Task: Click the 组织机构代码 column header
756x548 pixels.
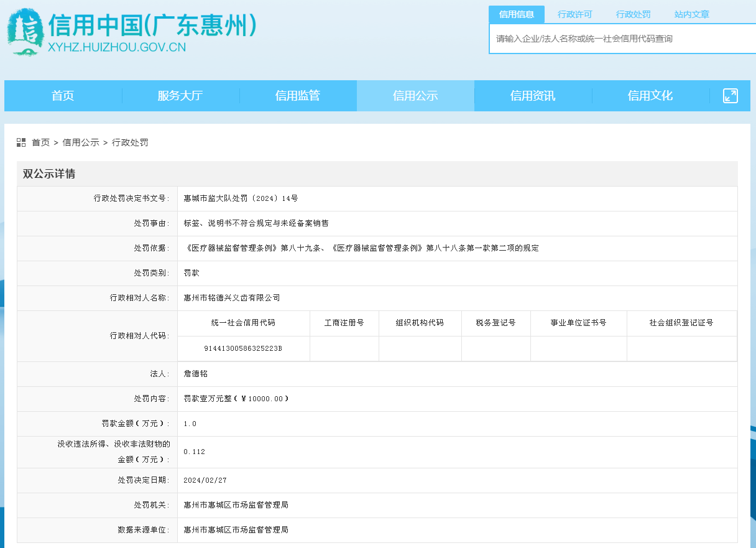Action: click(420, 323)
